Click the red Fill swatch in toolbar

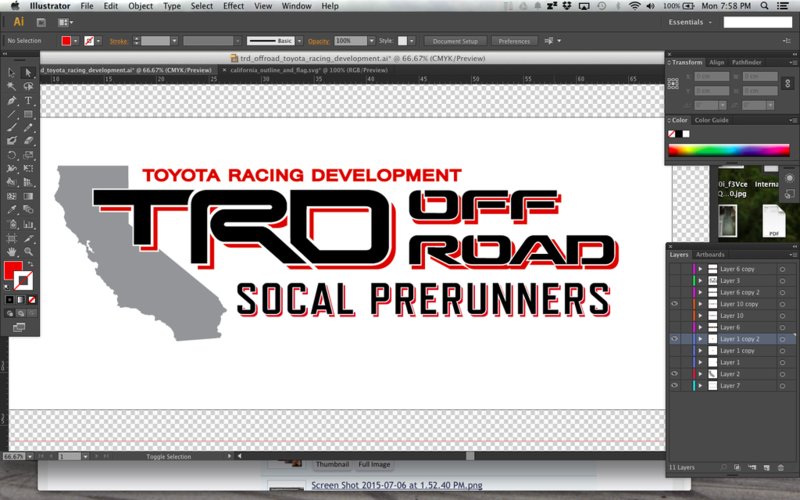click(12, 270)
